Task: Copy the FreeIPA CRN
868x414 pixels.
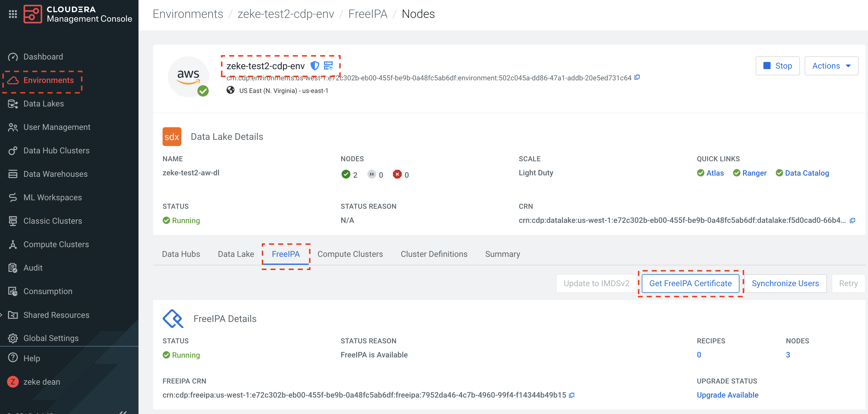Action: click(572, 395)
